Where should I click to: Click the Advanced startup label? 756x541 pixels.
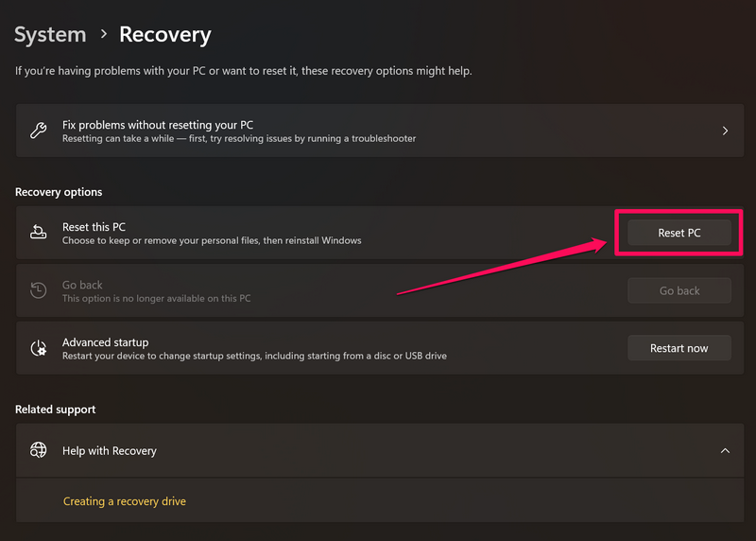coord(105,342)
